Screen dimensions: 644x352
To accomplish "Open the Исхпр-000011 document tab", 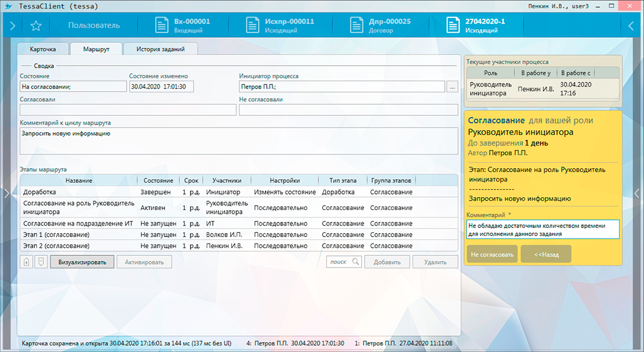I will pos(280,25).
